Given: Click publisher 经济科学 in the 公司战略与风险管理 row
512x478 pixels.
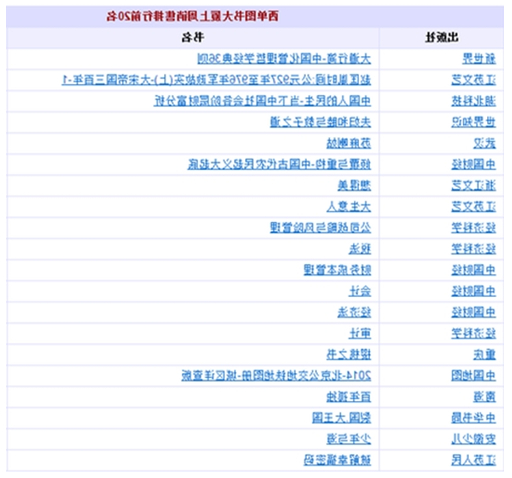Looking at the screenshot, I should [474, 228].
